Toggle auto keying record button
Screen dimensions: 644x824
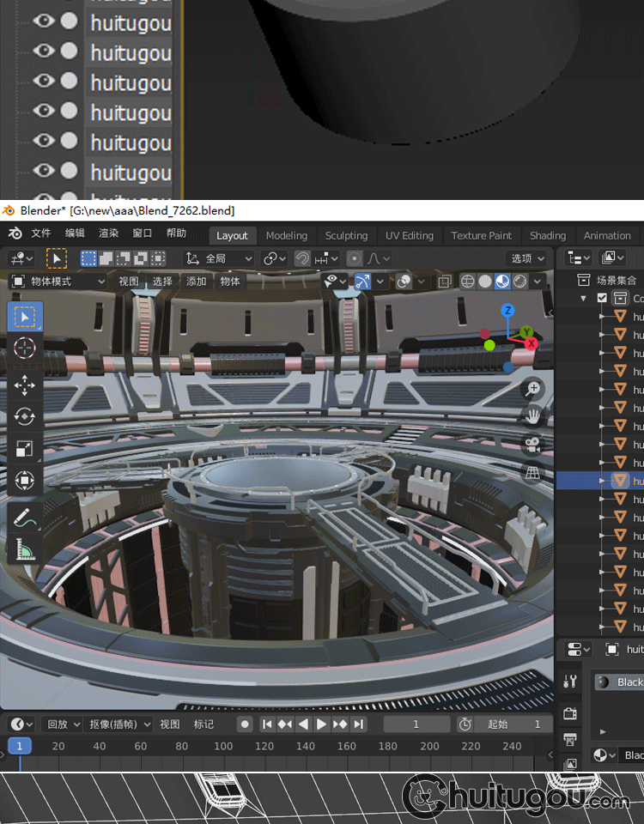pos(245,724)
